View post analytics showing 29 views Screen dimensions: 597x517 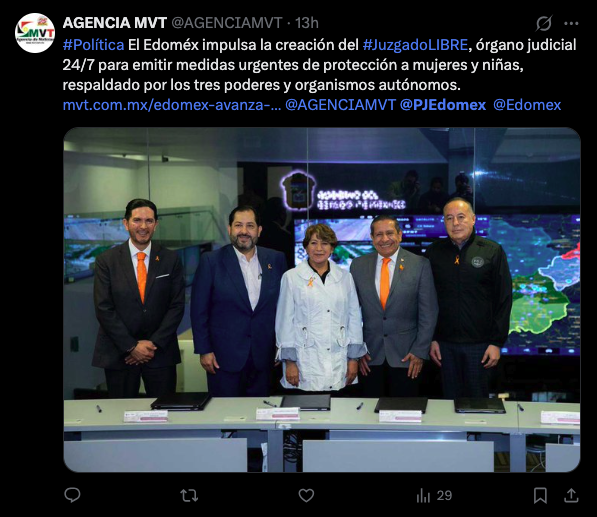pyautogui.click(x=434, y=495)
